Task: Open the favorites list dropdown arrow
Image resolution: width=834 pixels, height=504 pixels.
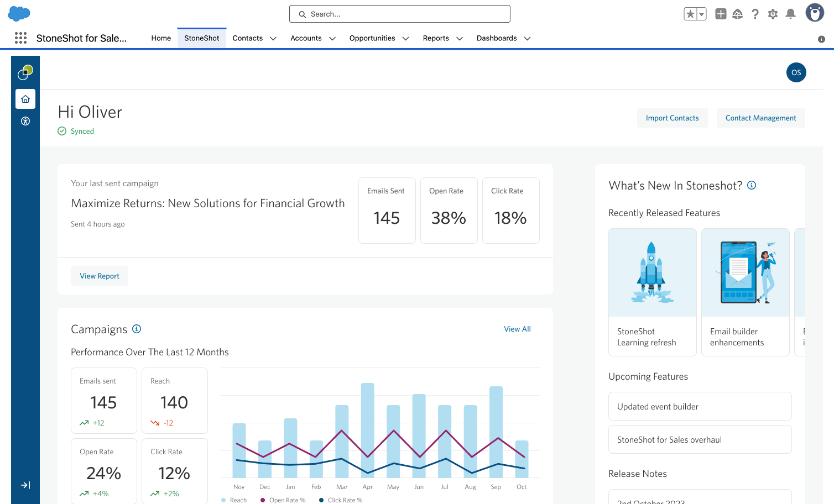Action: [x=702, y=14]
